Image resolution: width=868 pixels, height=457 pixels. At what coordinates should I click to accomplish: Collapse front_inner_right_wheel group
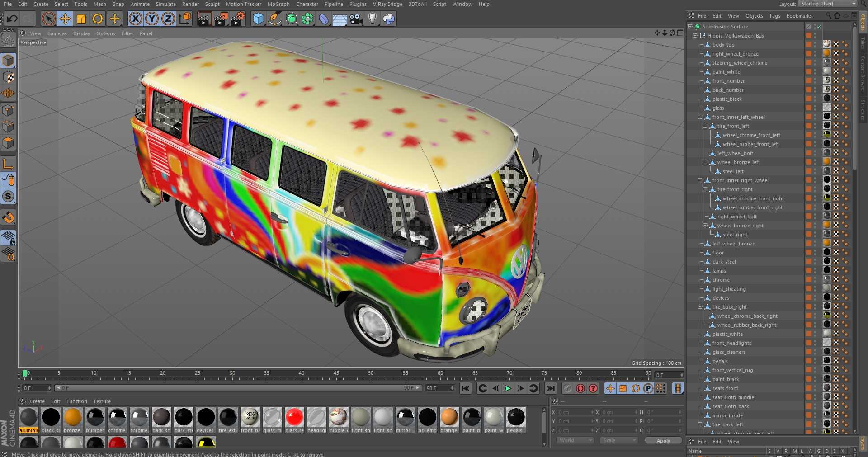tap(700, 180)
